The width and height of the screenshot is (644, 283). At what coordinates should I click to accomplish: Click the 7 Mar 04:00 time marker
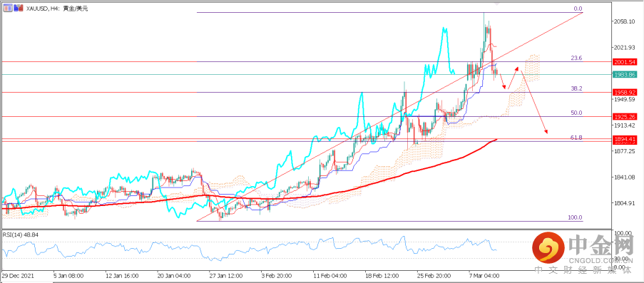(485, 276)
